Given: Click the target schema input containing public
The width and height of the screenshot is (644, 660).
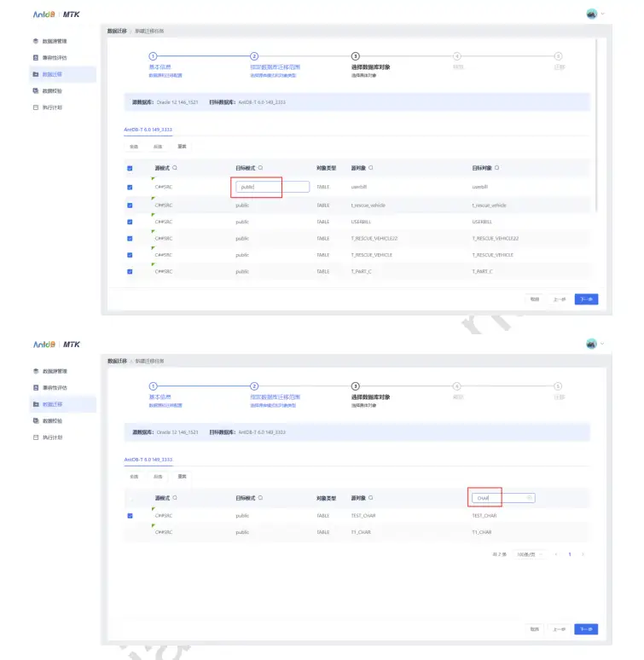Looking at the screenshot, I should click(272, 187).
